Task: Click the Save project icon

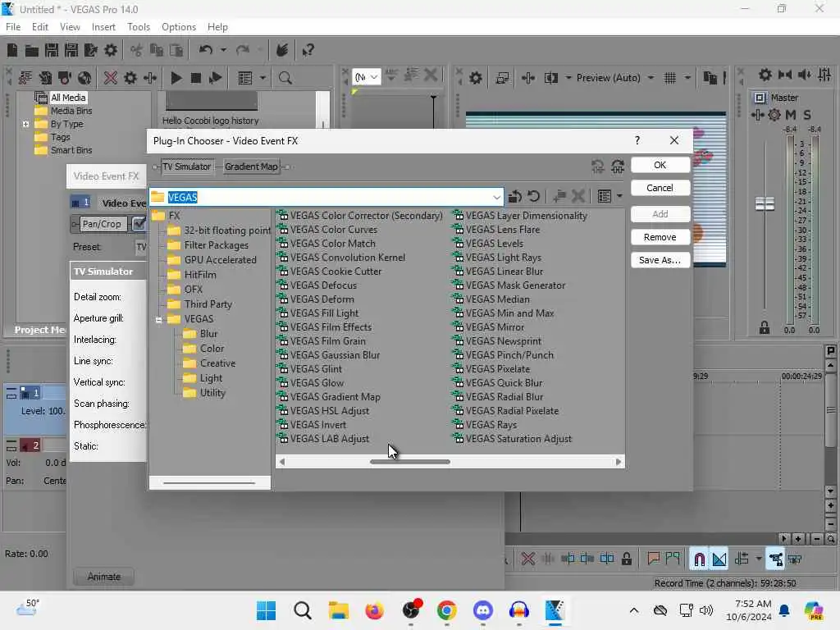Action: pos(52,50)
